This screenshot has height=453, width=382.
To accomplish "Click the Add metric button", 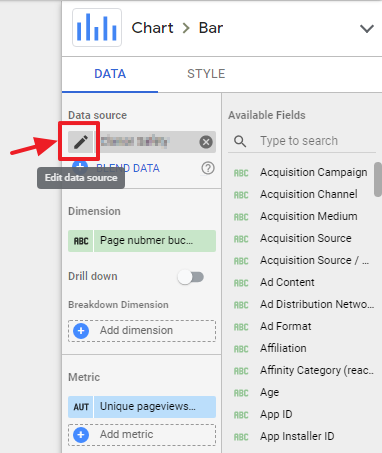I will click(142, 435).
